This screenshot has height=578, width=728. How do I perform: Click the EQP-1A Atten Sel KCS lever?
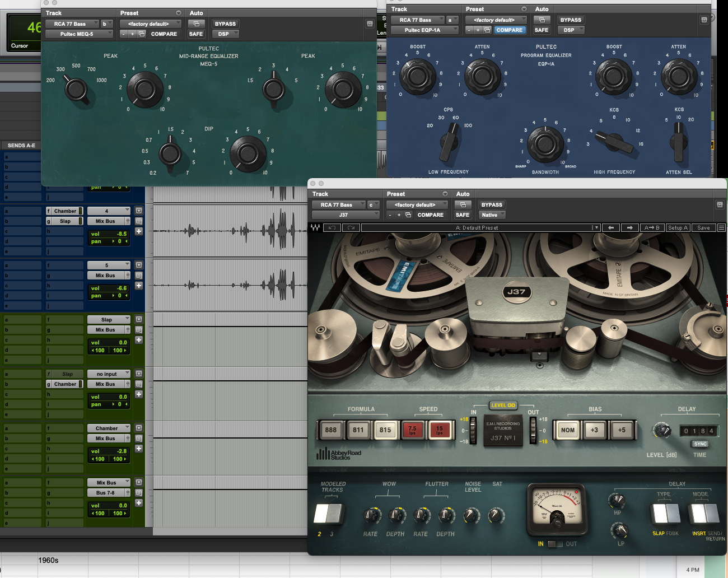pyautogui.click(x=679, y=141)
